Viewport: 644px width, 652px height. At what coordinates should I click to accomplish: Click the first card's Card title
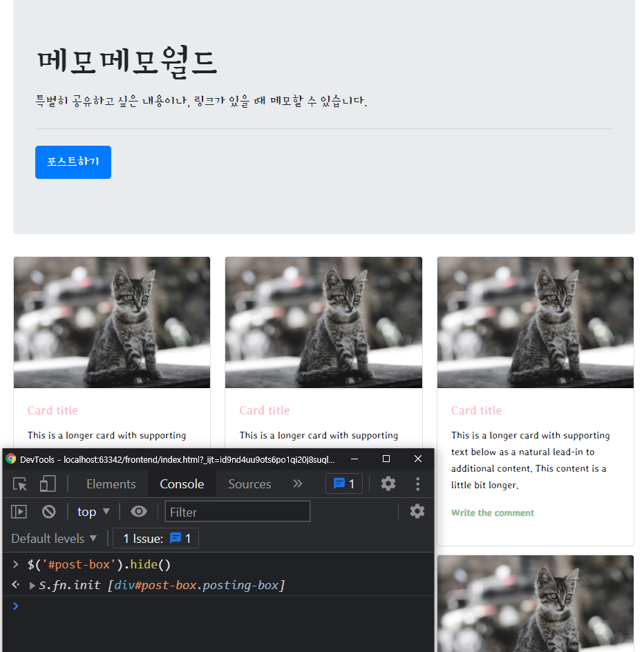click(53, 410)
